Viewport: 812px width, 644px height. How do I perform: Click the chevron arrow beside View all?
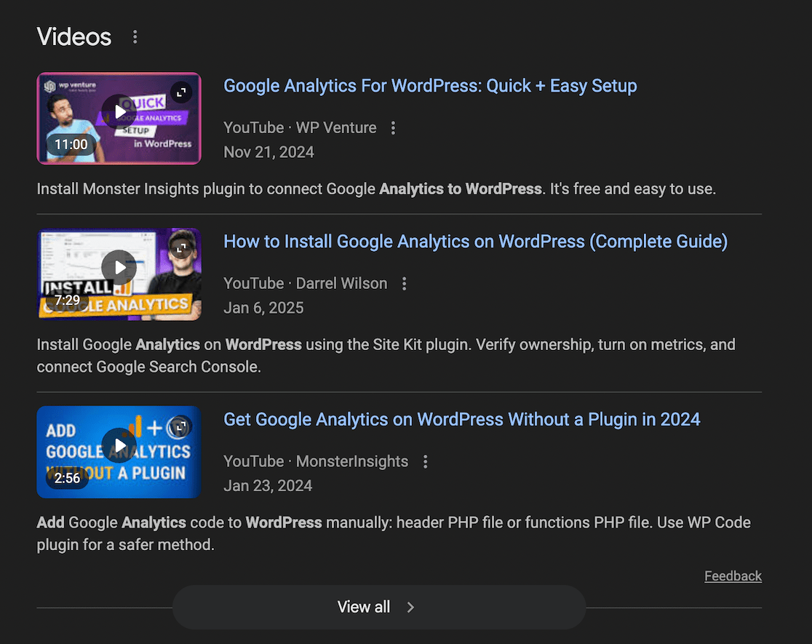pos(410,607)
